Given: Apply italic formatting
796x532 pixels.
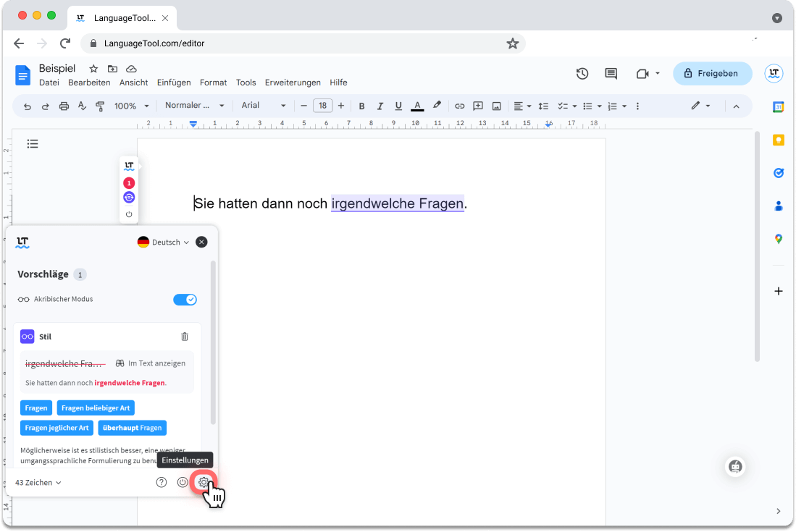Looking at the screenshot, I should [380, 106].
